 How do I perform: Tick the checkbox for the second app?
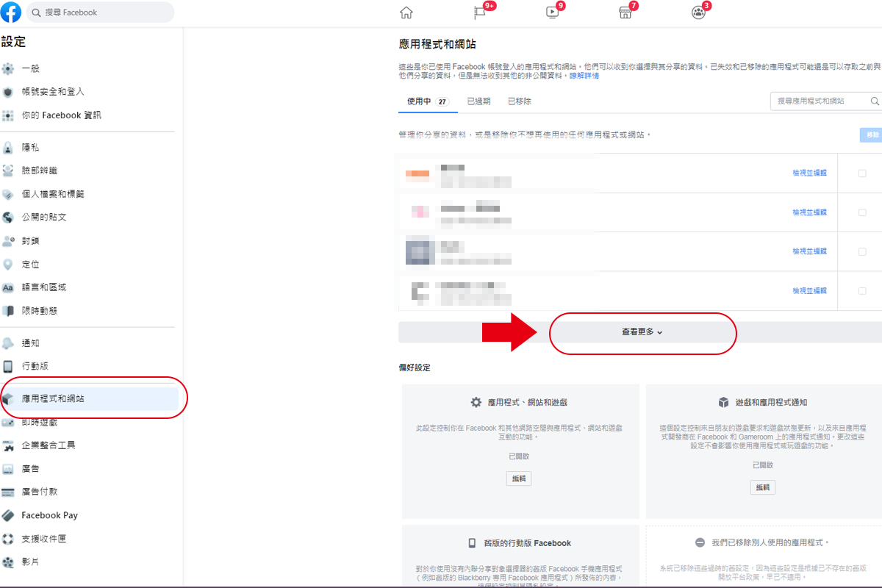[x=862, y=212]
